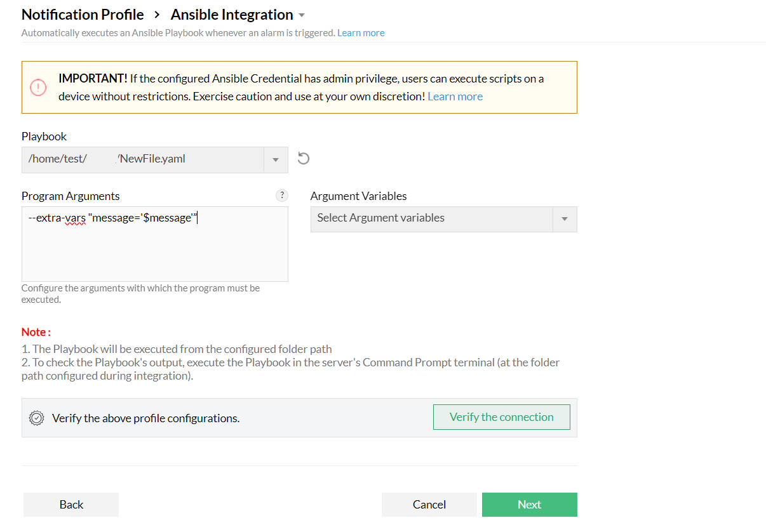Image resolution: width=766 pixels, height=532 pixels.
Task: Click Learn more in the IMPORTANT warning banner
Action: click(455, 96)
